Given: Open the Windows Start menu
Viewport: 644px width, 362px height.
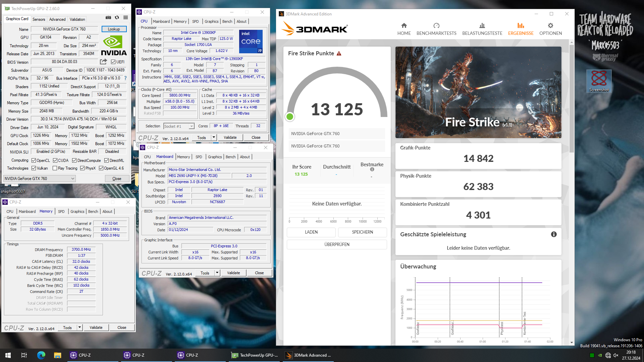Looking at the screenshot, I should point(8,355).
